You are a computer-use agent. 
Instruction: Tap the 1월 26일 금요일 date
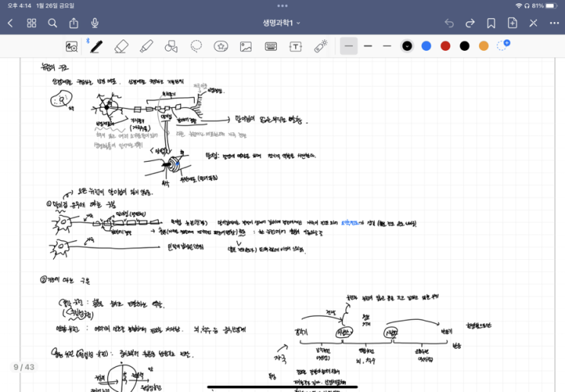coord(55,6)
